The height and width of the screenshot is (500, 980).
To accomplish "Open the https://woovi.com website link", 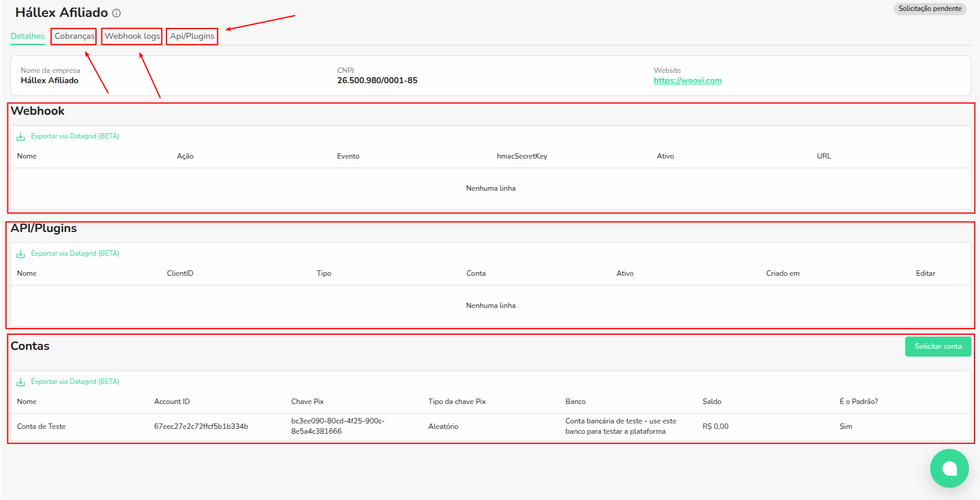I will tap(687, 81).
